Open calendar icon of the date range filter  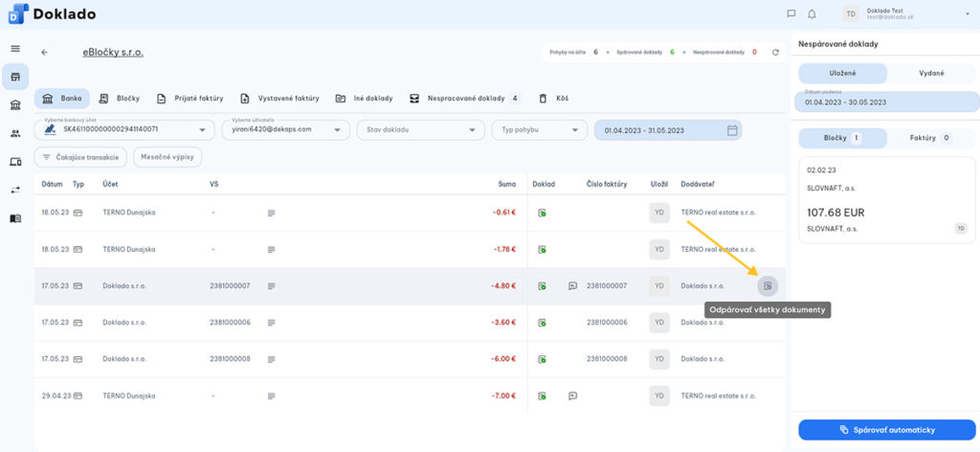(732, 130)
